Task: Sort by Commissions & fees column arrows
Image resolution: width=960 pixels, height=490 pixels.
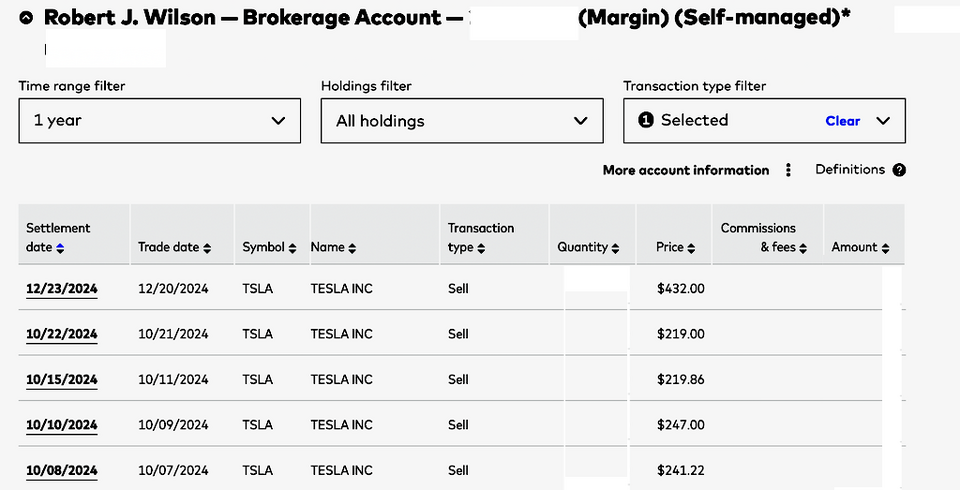Action: point(803,248)
